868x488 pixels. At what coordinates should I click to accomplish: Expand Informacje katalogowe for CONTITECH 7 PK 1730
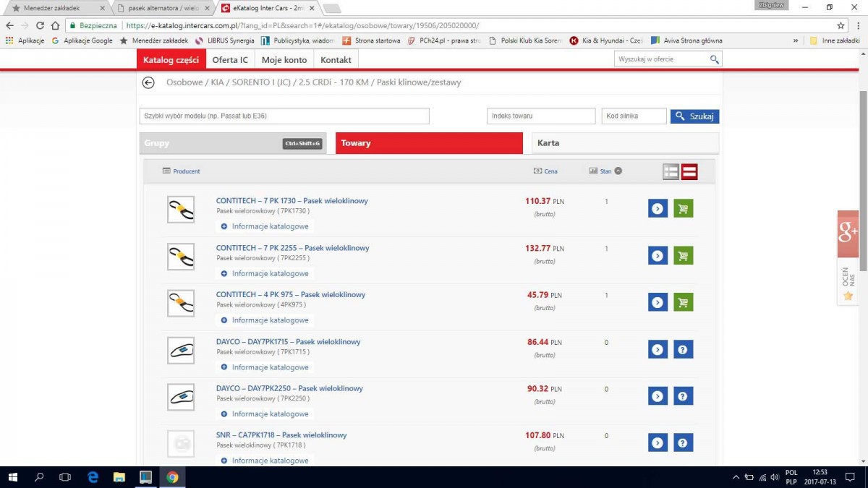(265, 226)
